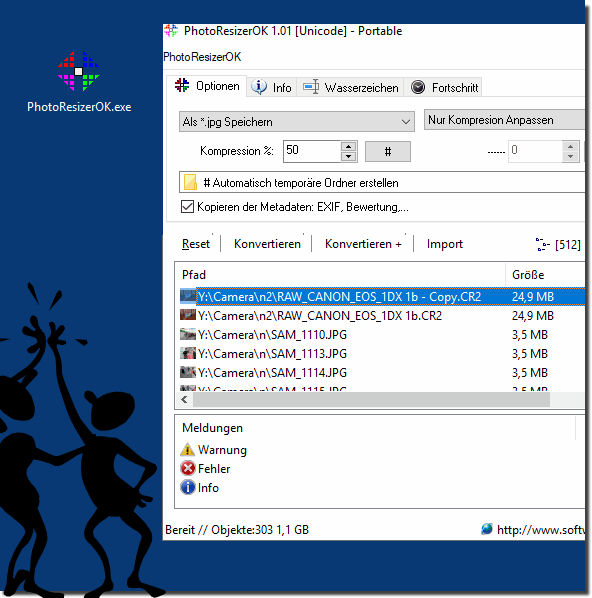Viewport: 592px width, 598px height.
Task: Increase Kompression value with up arrow
Action: click(348, 146)
